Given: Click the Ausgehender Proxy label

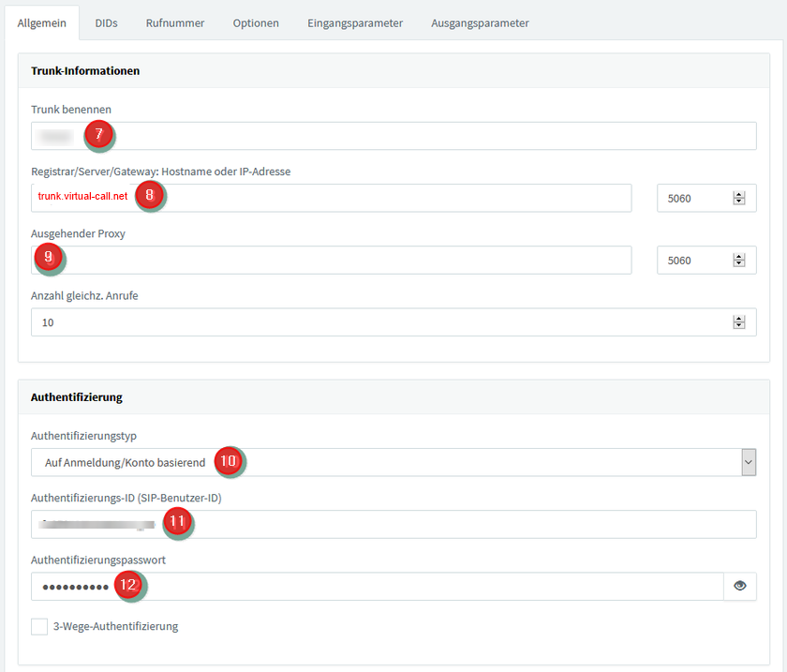Looking at the screenshot, I should point(78,233).
